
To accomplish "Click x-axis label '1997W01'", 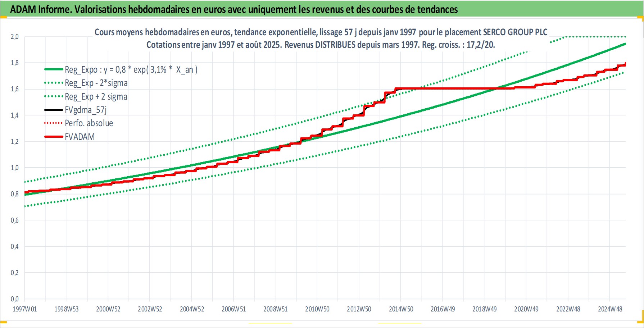I will (x=24, y=309).
